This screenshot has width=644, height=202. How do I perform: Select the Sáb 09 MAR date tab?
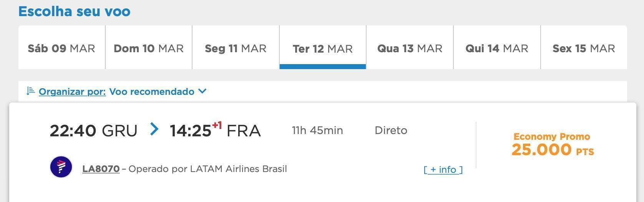click(x=61, y=48)
